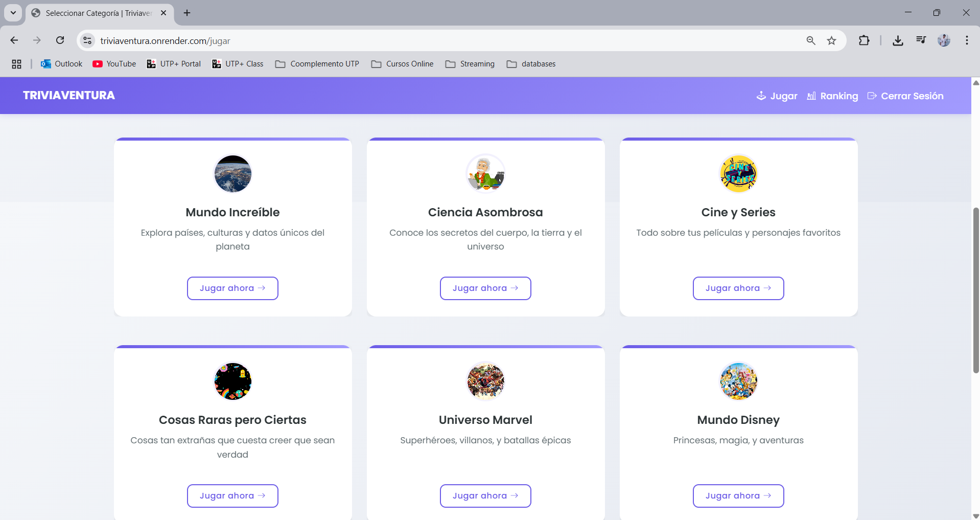The height and width of the screenshot is (520, 980).
Task: Click the Ciencia Asombrosa scientist icon
Action: click(485, 174)
